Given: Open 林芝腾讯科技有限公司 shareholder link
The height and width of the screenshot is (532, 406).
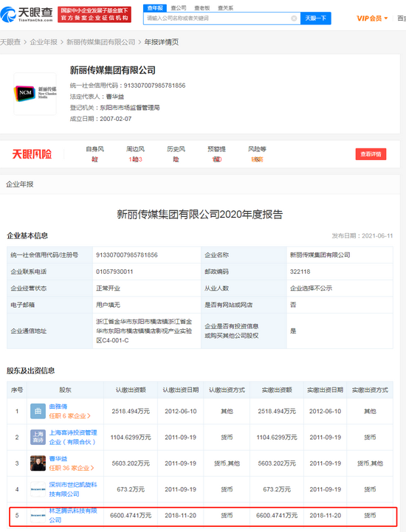Looking at the screenshot, I should click(x=73, y=515).
